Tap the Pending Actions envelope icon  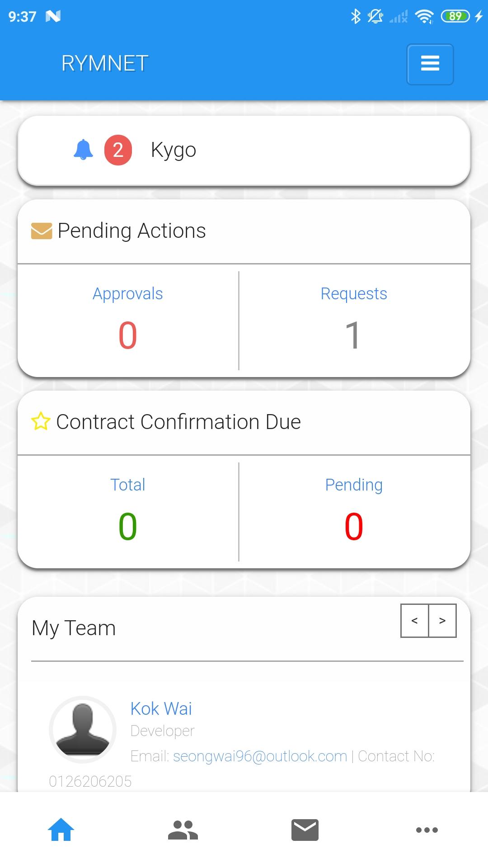tap(42, 231)
